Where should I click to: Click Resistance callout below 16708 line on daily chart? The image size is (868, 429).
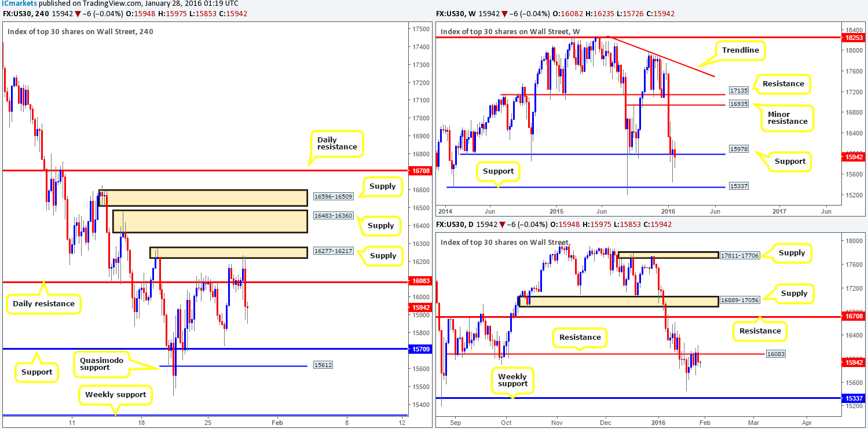[x=760, y=331]
